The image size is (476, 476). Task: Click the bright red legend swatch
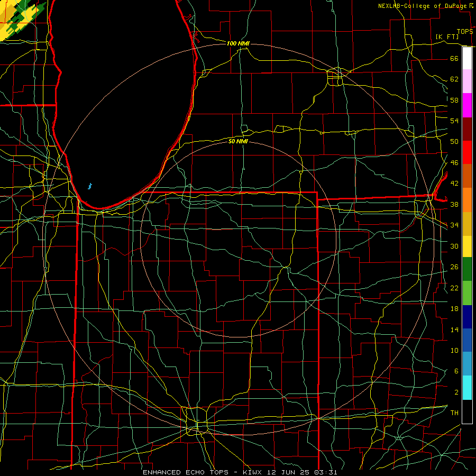(467, 152)
